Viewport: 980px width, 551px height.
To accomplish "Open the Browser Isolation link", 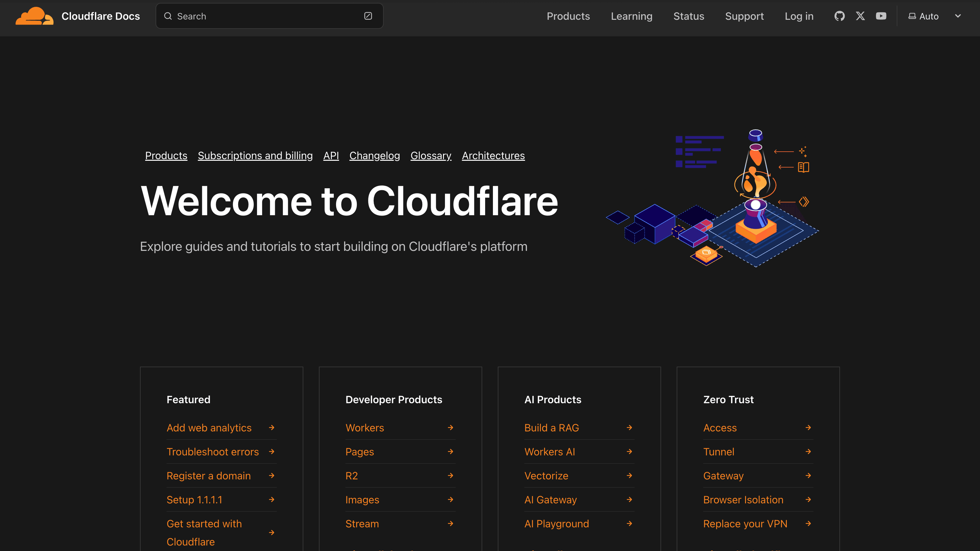I will point(743,500).
